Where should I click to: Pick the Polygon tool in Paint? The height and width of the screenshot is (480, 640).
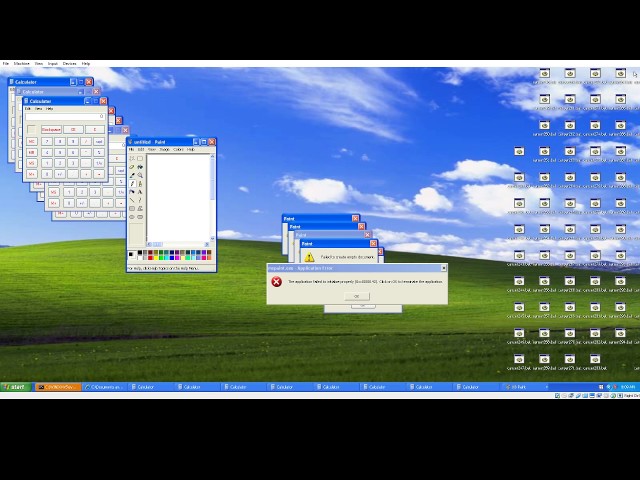click(x=140, y=209)
